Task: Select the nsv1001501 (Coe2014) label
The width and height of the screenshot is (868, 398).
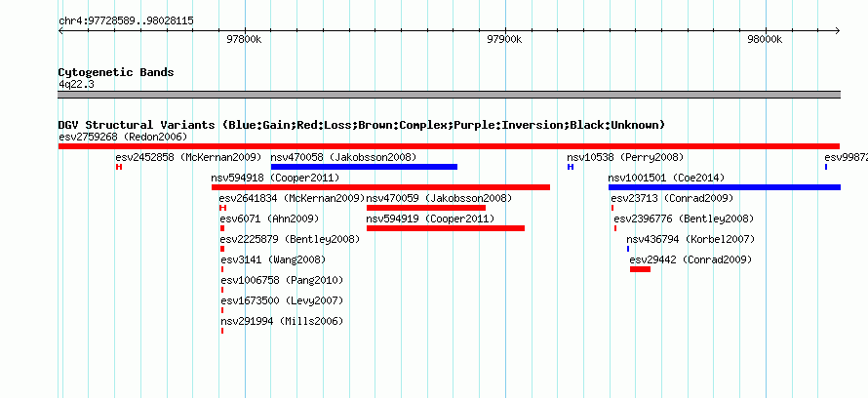Action: coord(666,178)
